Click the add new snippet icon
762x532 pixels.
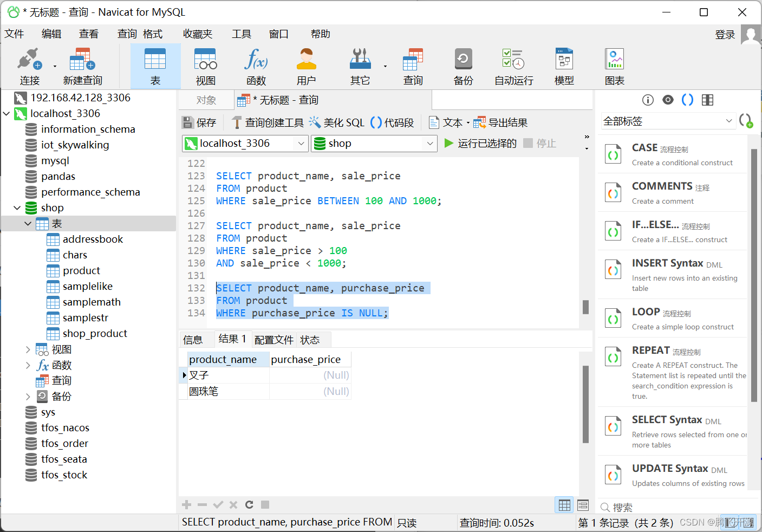(x=746, y=121)
